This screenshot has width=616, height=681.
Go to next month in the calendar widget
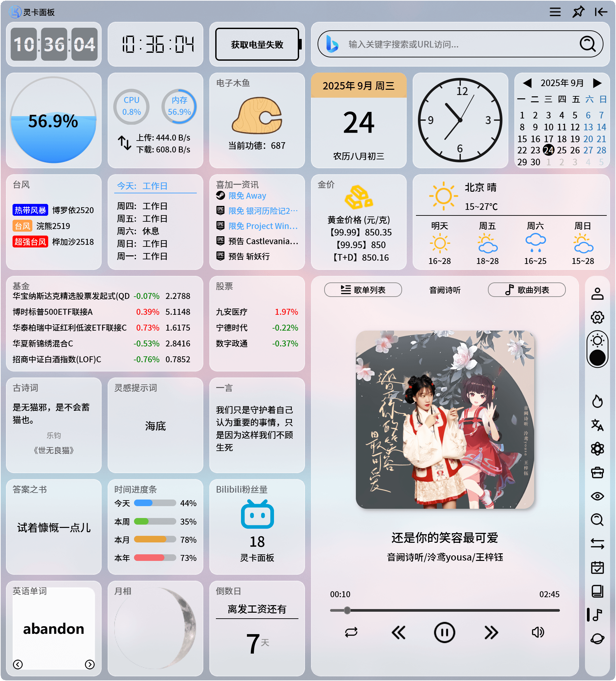click(598, 83)
